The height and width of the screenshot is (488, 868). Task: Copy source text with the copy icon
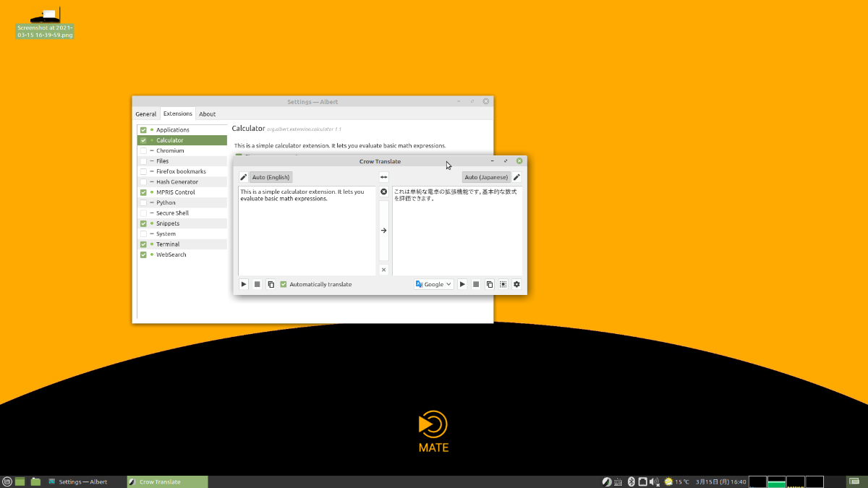click(271, 284)
